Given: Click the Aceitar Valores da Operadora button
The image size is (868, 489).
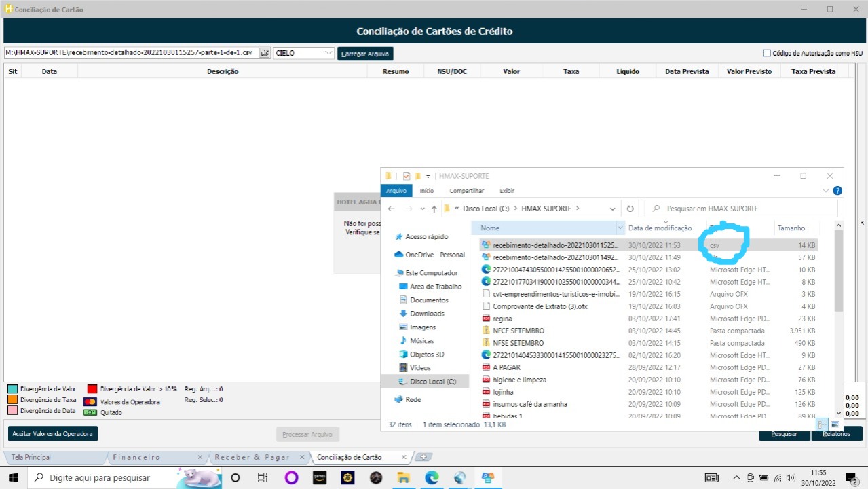Looking at the screenshot, I should [x=53, y=433].
